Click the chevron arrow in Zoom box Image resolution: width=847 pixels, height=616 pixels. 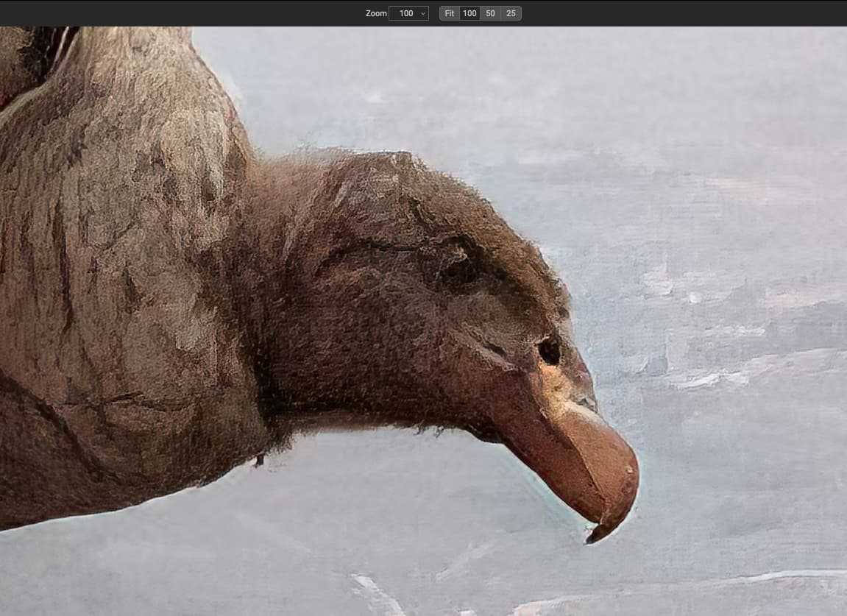coord(422,13)
